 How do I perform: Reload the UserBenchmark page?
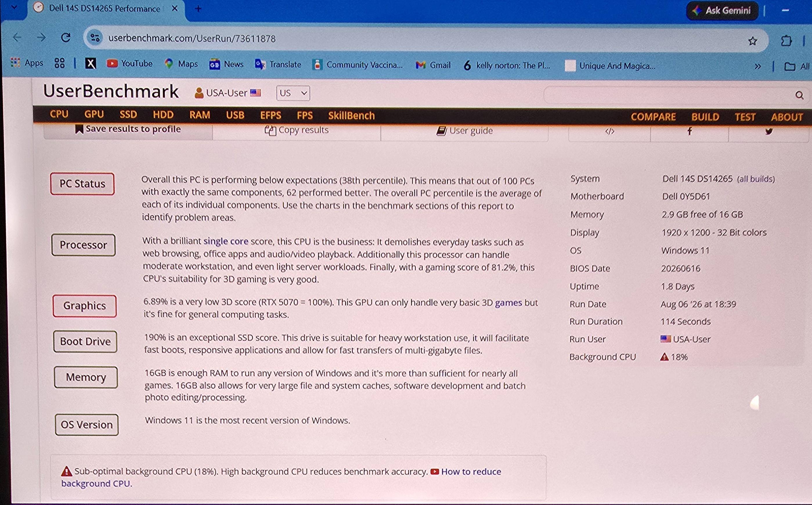coord(66,37)
